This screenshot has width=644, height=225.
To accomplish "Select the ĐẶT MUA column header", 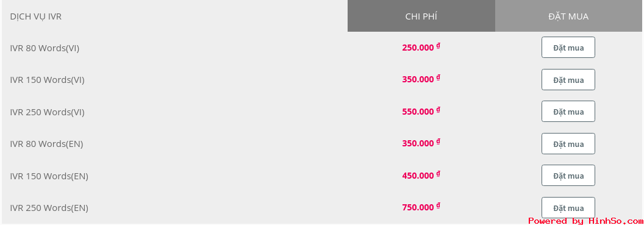I will 568,16.
